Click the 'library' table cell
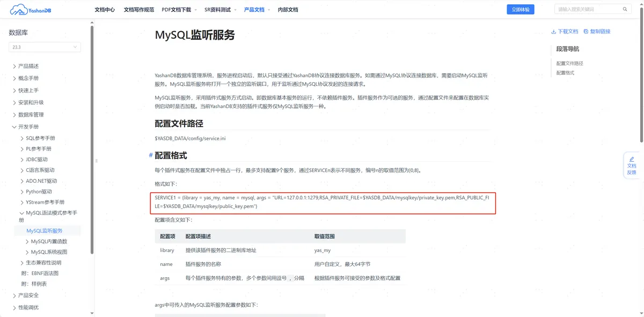The width and height of the screenshot is (644, 317). tap(167, 250)
